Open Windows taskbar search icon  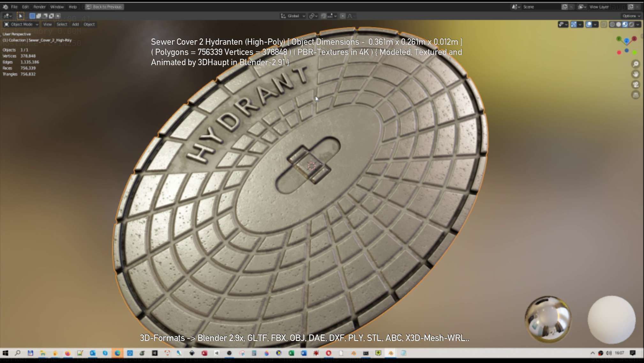coord(18,353)
